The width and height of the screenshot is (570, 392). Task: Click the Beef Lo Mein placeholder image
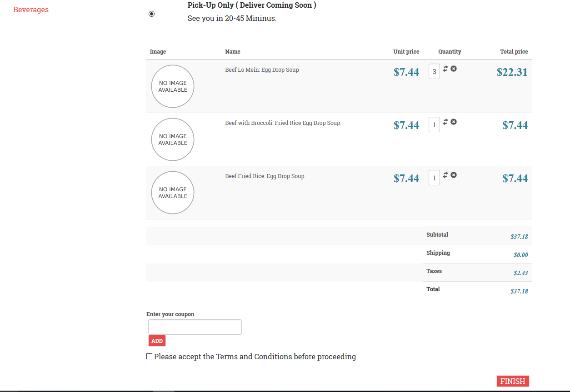click(x=173, y=86)
